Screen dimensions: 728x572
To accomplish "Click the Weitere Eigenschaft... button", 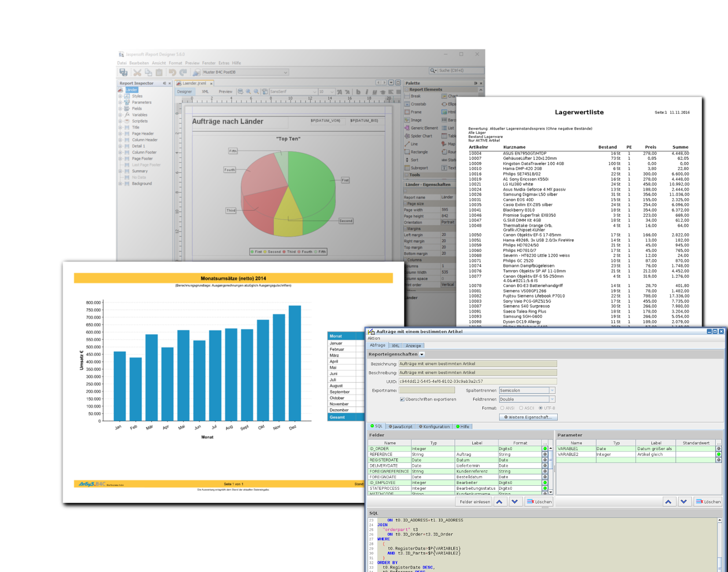I will (528, 417).
